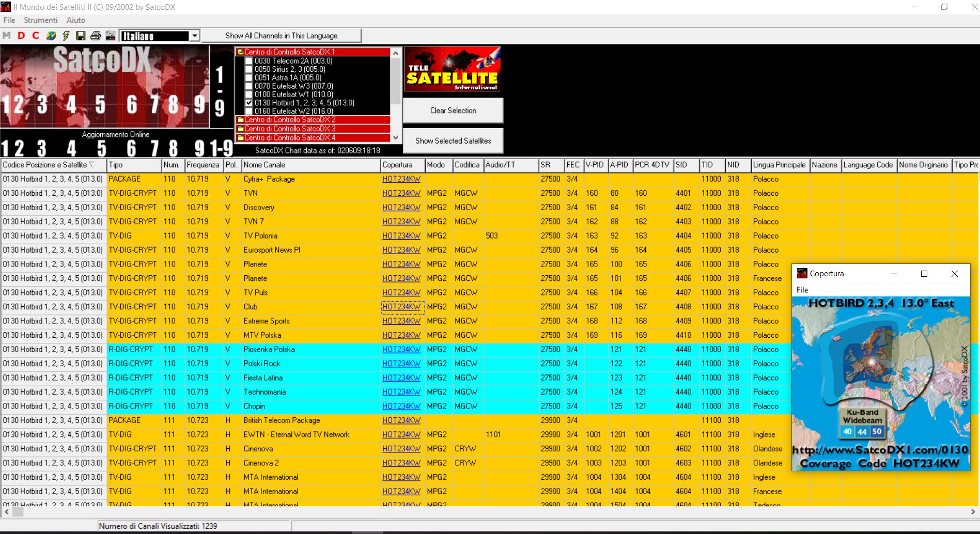Uncheck the 0130 Hotbird 1, 2, 3, 4, 5 checkbox

[x=249, y=103]
